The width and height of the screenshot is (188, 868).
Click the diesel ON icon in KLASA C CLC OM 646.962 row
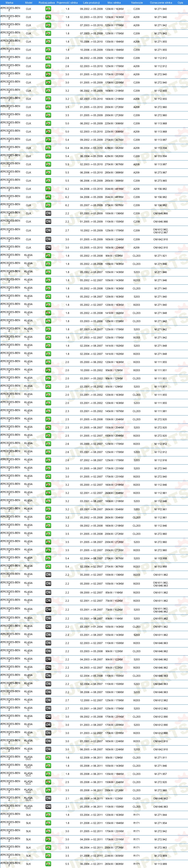coord(48,798)
